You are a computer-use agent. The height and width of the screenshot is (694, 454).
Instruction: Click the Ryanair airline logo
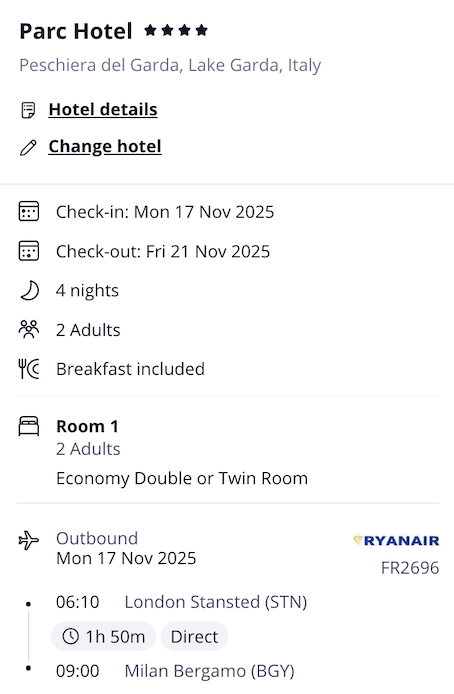(396, 540)
